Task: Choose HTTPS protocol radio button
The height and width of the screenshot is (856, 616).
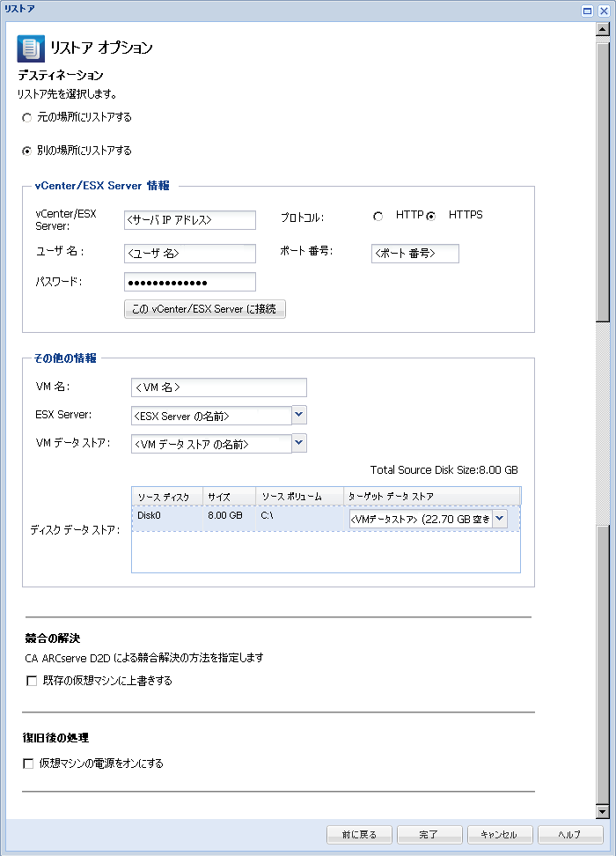Action: click(431, 216)
